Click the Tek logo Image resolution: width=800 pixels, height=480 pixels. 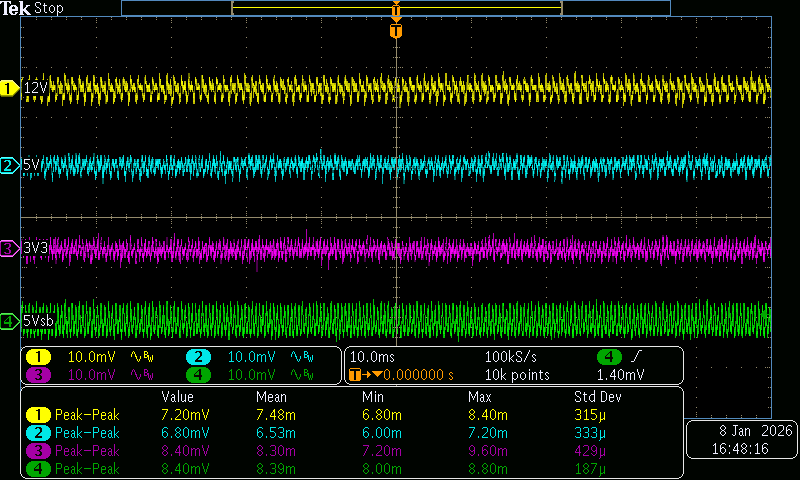click(16, 8)
